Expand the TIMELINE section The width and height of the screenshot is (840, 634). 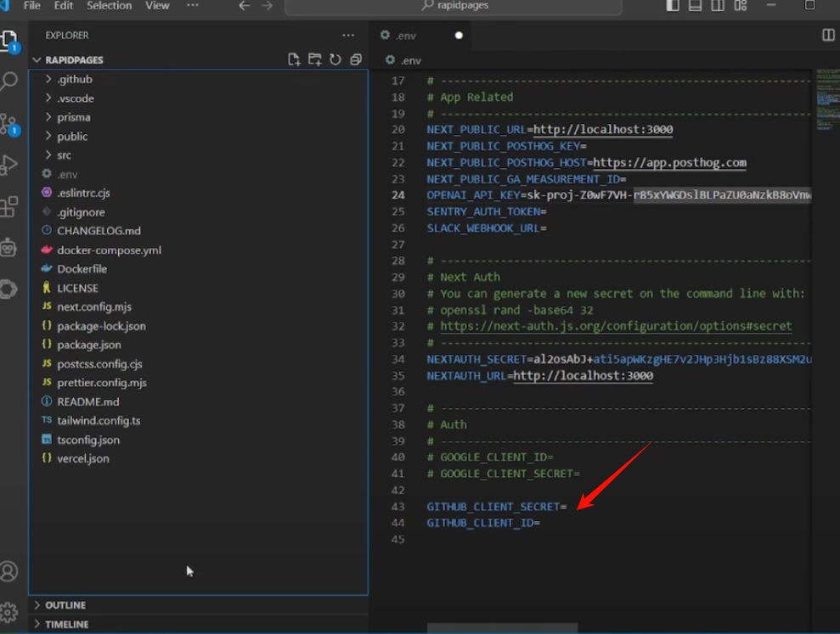(66, 624)
